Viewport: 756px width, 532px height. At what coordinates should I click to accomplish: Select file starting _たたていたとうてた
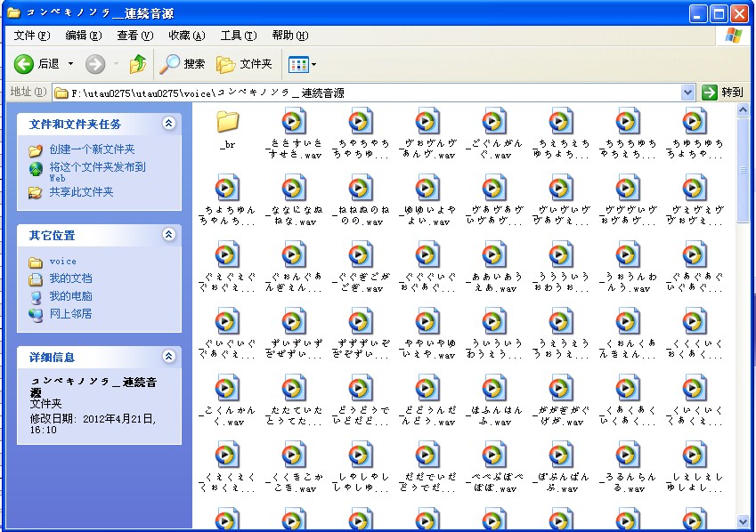pos(294,400)
